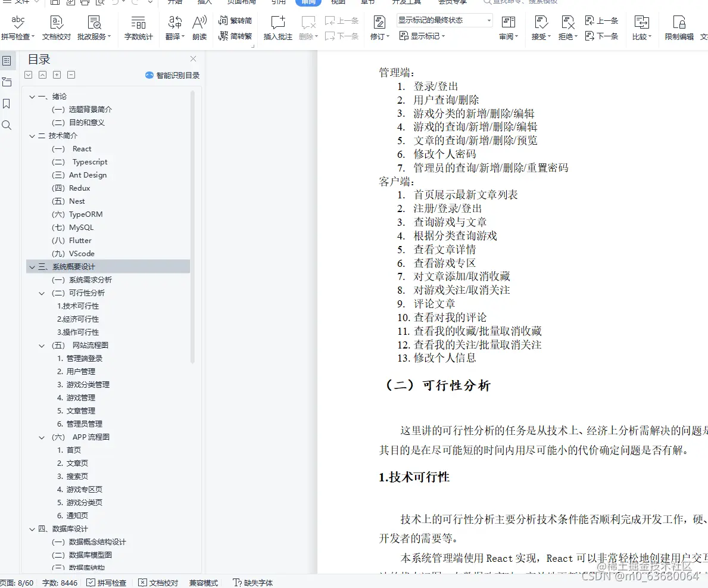Collapse the 三、系统概要设计 outline node
The image size is (708, 588).
[x=32, y=267]
